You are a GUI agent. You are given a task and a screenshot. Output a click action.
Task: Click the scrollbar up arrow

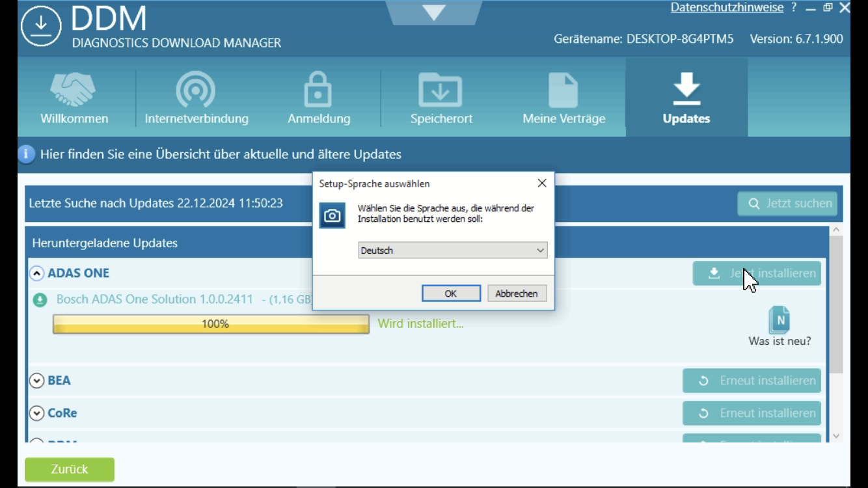(x=836, y=230)
